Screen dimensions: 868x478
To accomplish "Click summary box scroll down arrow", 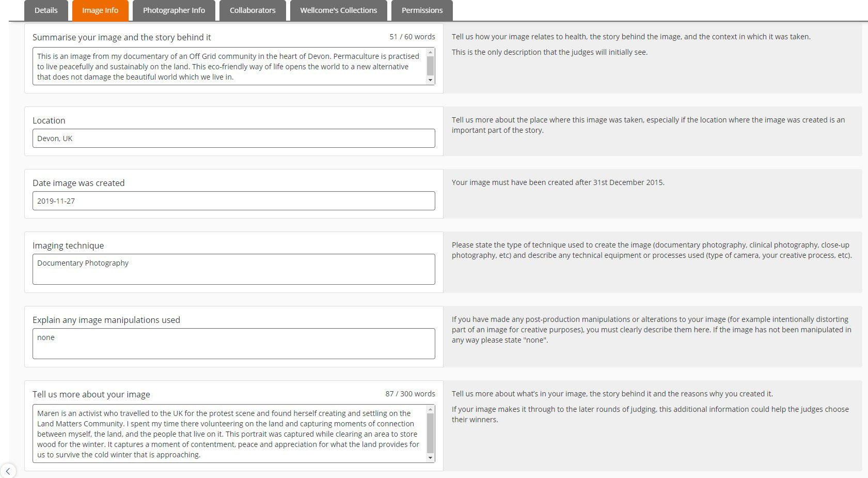I will pyautogui.click(x=430, y=80).
